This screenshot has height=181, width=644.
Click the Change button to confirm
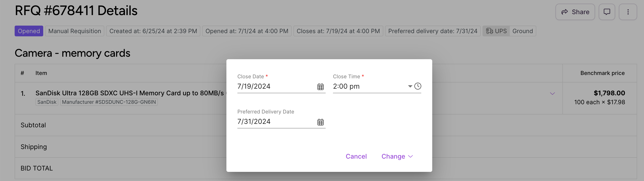coord(393,156)
